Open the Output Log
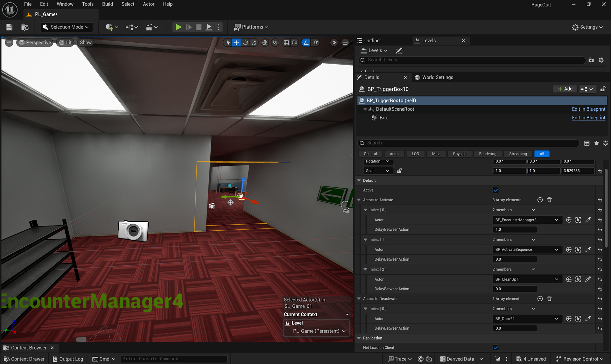 click(68, 359)
